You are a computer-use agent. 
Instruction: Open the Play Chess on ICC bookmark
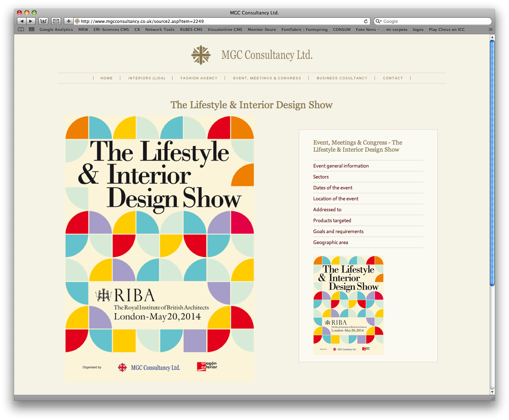(x=447, y=30)
